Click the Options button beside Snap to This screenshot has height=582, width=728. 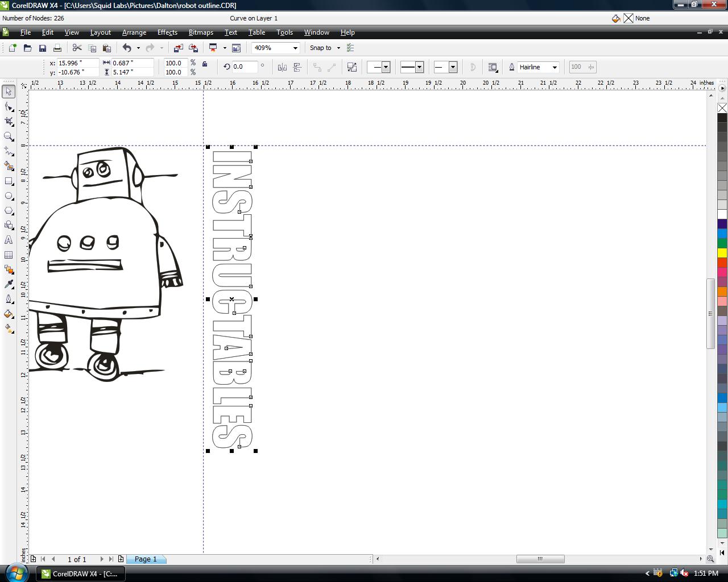point(350,48)
